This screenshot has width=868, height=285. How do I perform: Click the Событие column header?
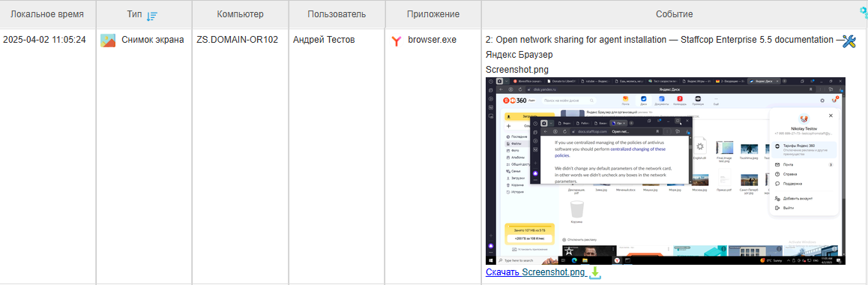pos(675,14)
